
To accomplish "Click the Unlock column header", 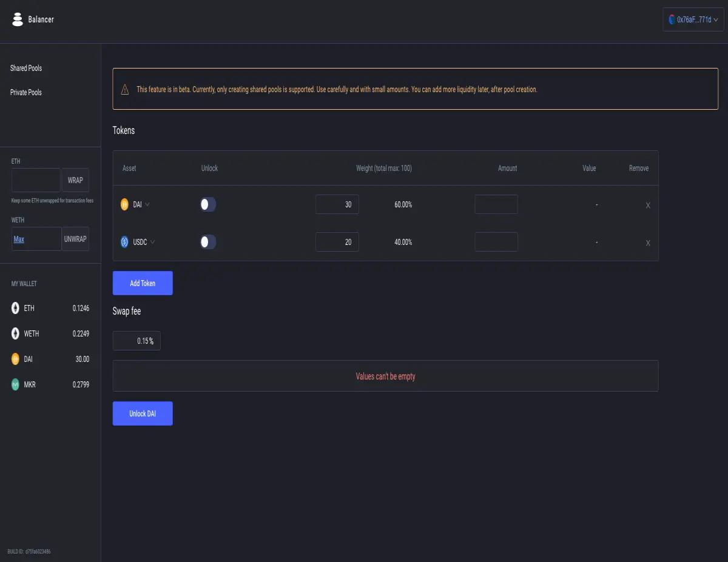I will coord(209,168).
